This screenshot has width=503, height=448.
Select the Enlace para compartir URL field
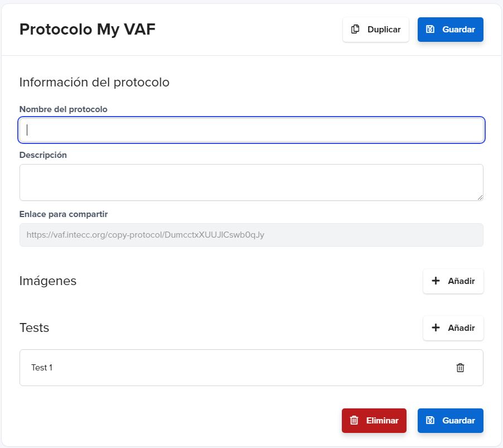click(251, 235)
